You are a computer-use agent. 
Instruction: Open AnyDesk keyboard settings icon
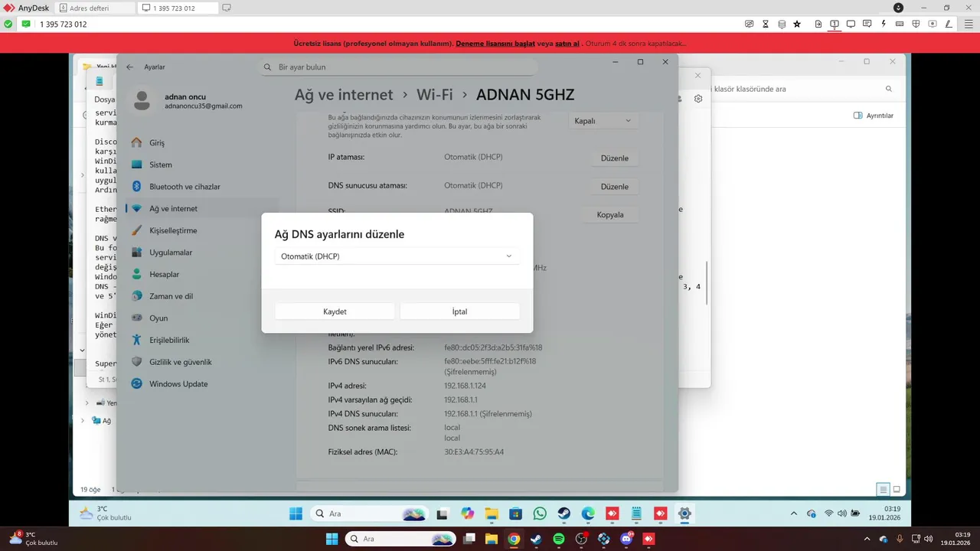(x=900, y=24)
